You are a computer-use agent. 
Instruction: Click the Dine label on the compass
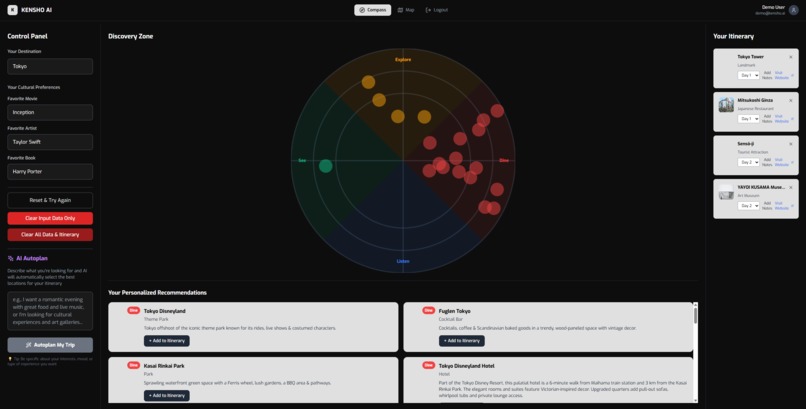click(x=504, y=160)
